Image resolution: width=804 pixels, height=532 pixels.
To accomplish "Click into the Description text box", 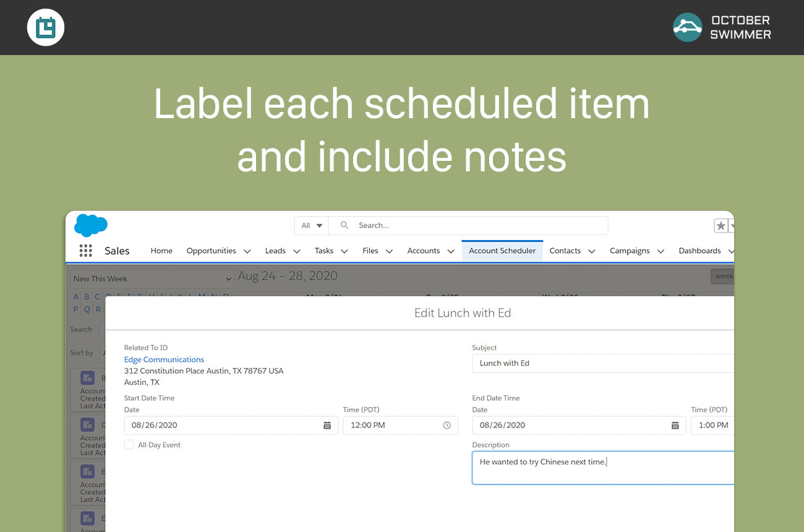I will [x=603, y=468].
